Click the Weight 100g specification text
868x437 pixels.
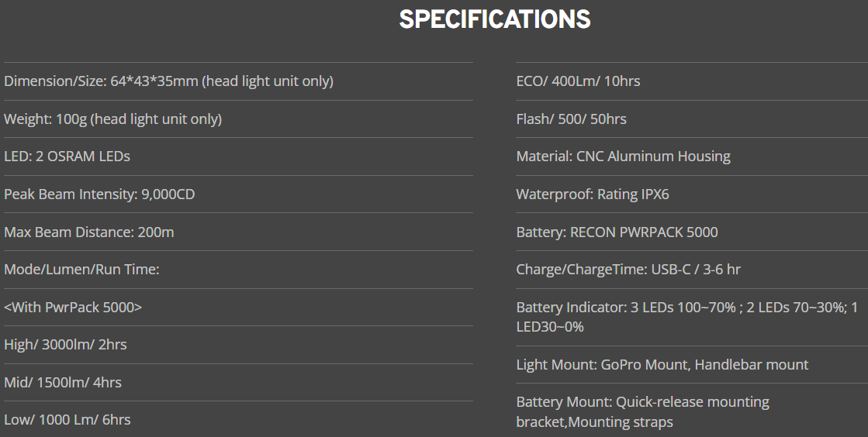112,119
